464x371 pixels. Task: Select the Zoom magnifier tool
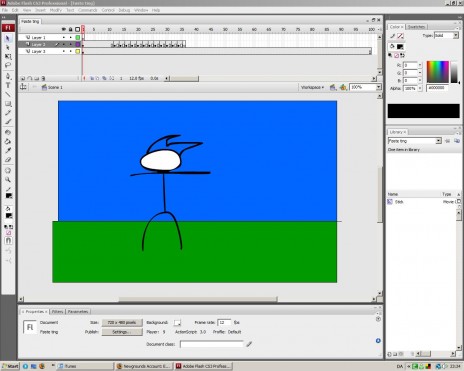click(x=8, y=180)
